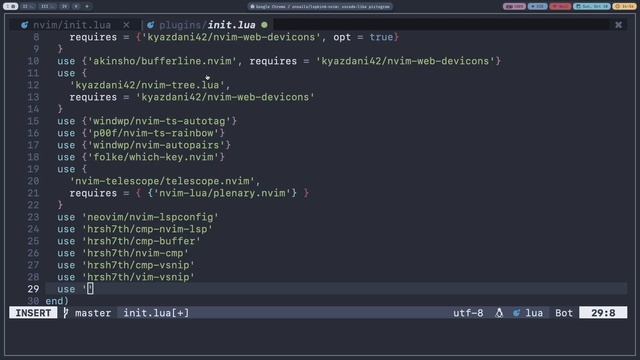The width and height of the screenshot is (640, 360).
Task: Click the 29:8 cursor position indicator
Action: [603, 313]
